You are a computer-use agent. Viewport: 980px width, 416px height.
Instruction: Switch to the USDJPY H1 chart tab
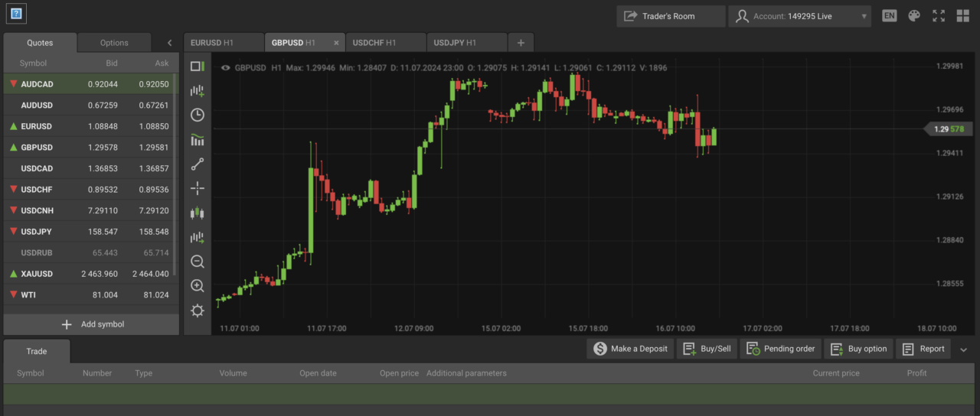466,43
